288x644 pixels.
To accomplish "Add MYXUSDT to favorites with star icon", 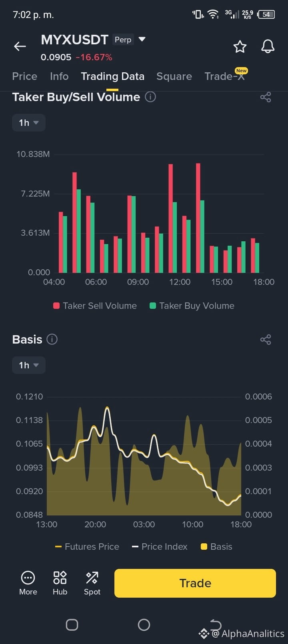I will (x=240, y=47).
